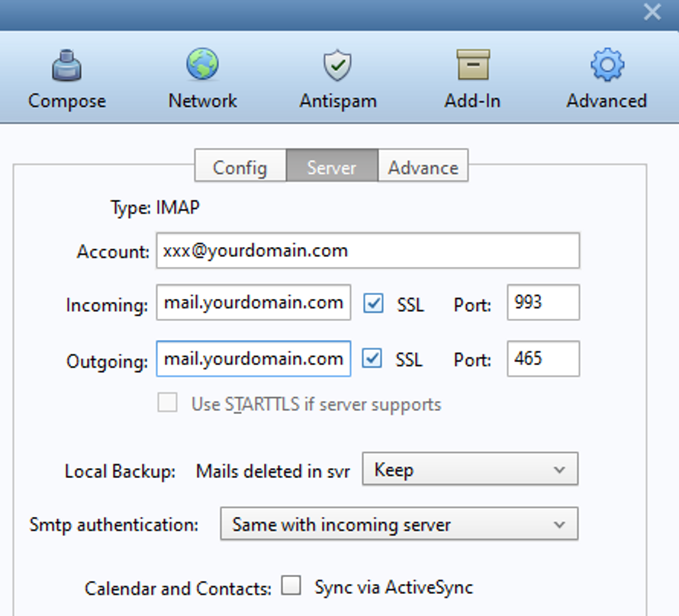Viewport: 679px width, 616px height.
Task: Click the Incoming server address field
Action: click(x=253, y=303)
